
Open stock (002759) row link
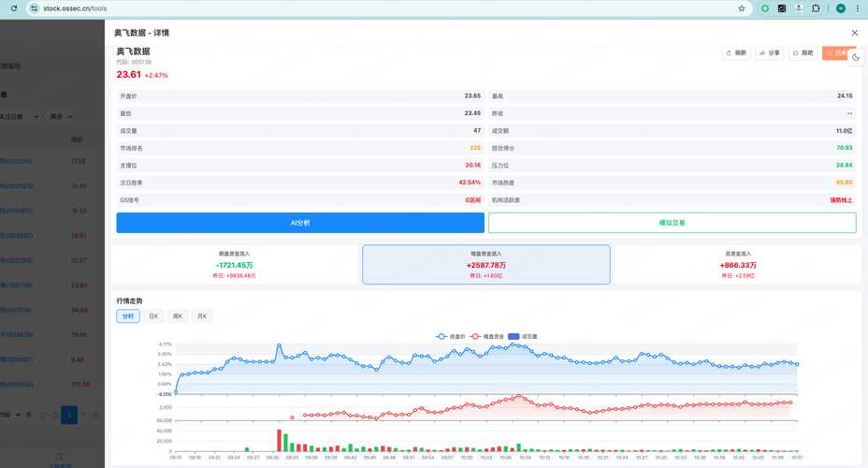16,260
